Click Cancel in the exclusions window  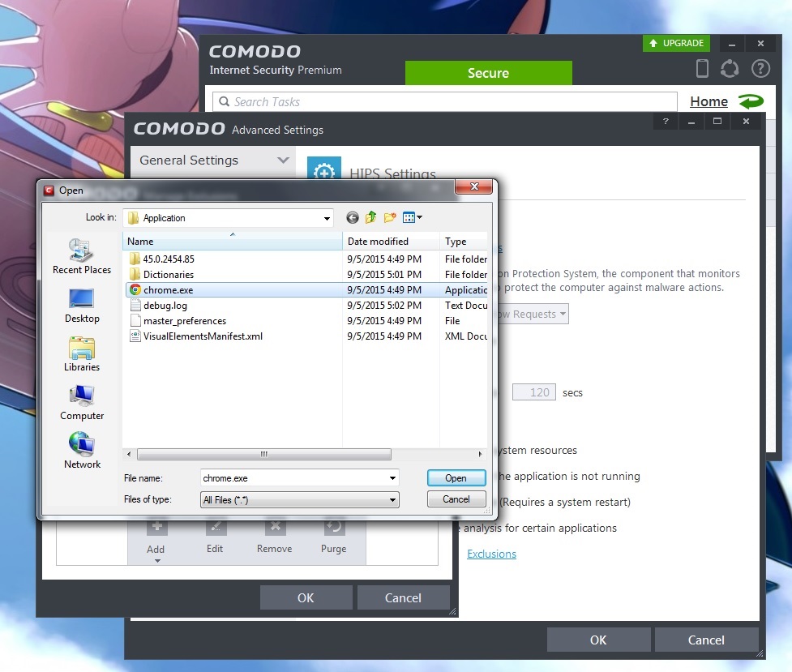(x=403, y=597)
